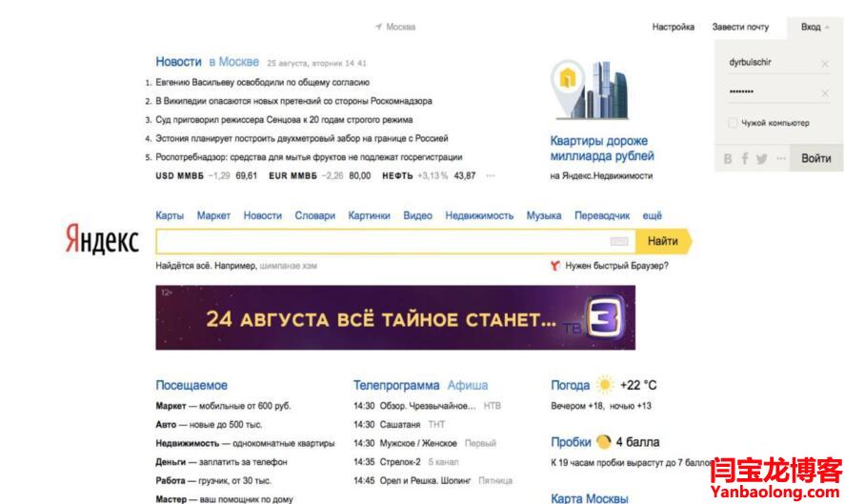Sign in with the Facebook icon

coord(745,159)
